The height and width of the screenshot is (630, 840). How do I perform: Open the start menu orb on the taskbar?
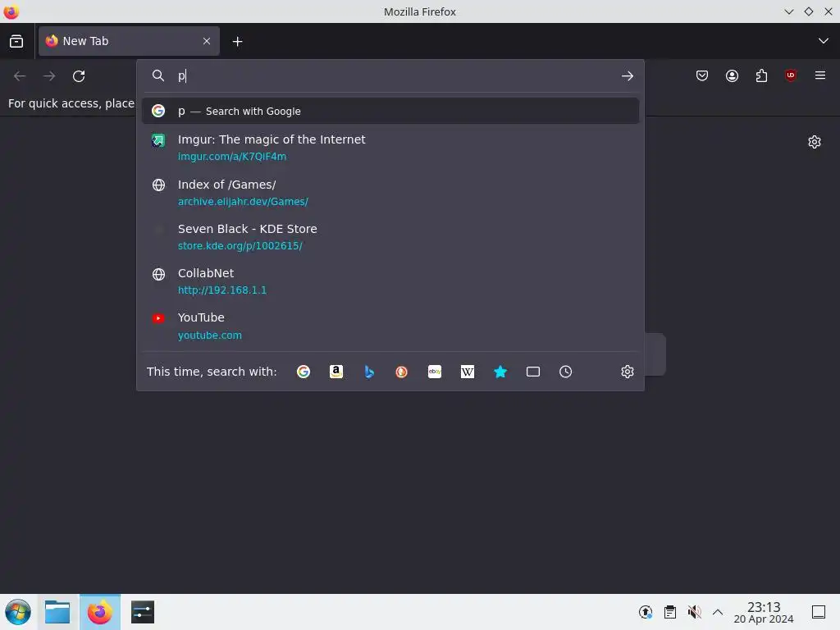(18, 612)
